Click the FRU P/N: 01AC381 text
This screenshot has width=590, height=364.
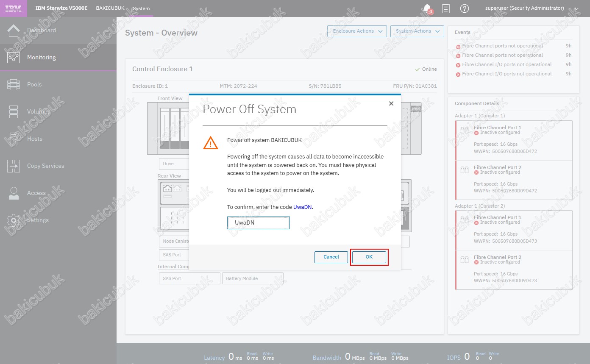[415, 86]
